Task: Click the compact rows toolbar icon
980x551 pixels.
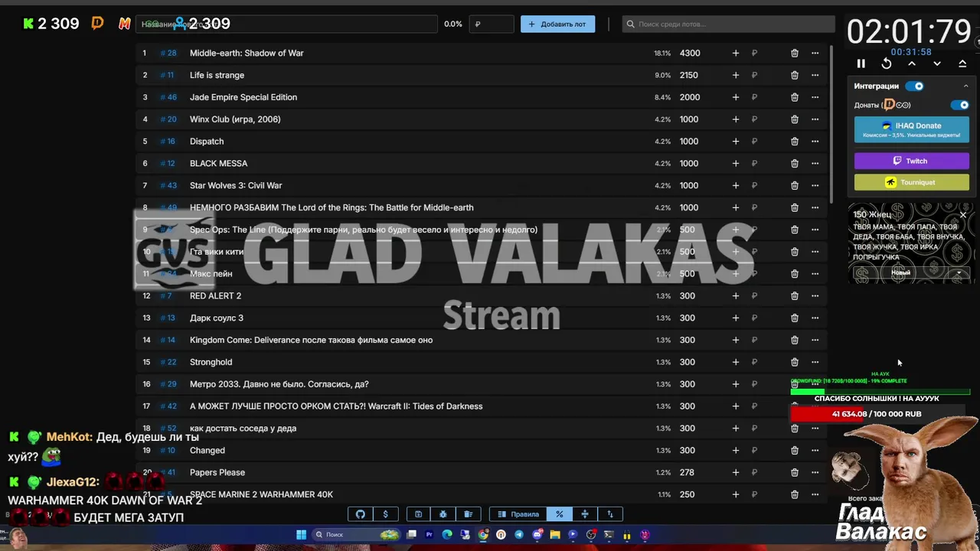Action: click(585, 514)
